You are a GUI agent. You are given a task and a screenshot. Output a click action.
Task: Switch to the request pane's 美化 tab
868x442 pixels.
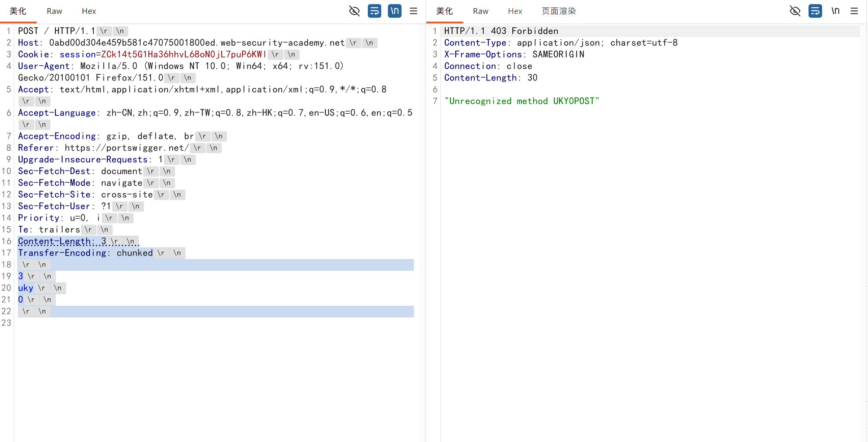pos(18,11)
